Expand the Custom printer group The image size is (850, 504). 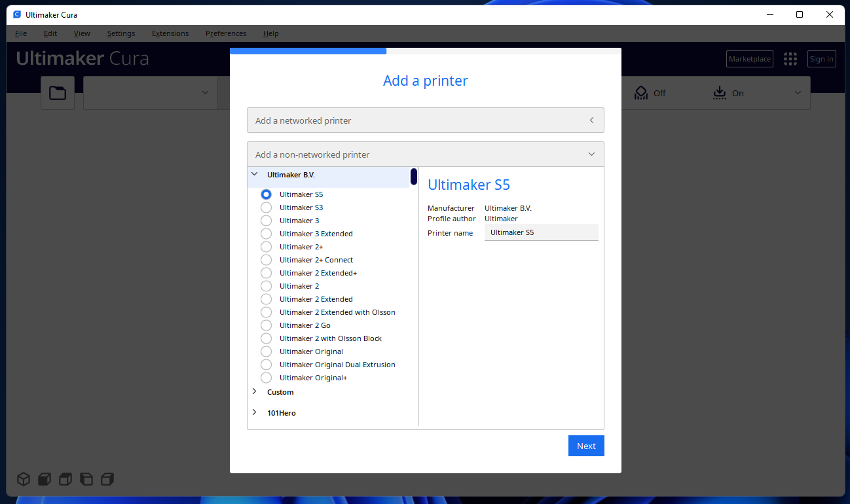coord(255,391)
